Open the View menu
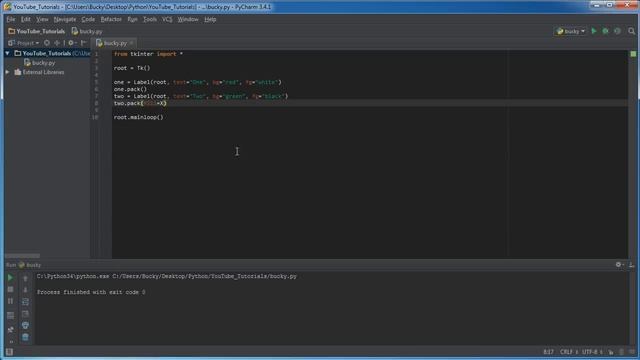This screenshot has width=640, height=360. 42,19
